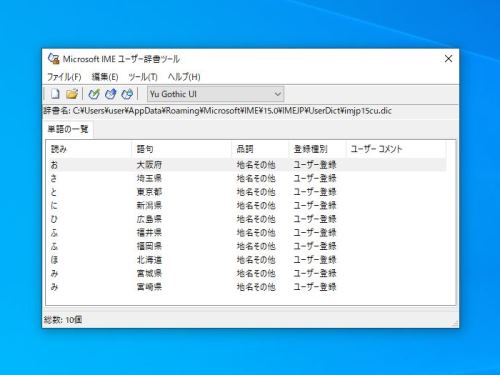Click 地名その他 in the 大阪府 row
This screenshot has width=500, height=375.
[x=256, y=165]
